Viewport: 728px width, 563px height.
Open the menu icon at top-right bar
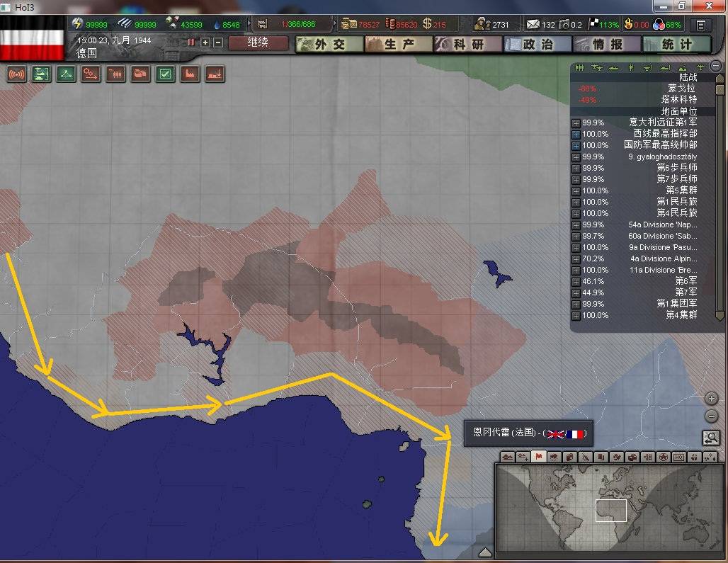tap(701, 25)
